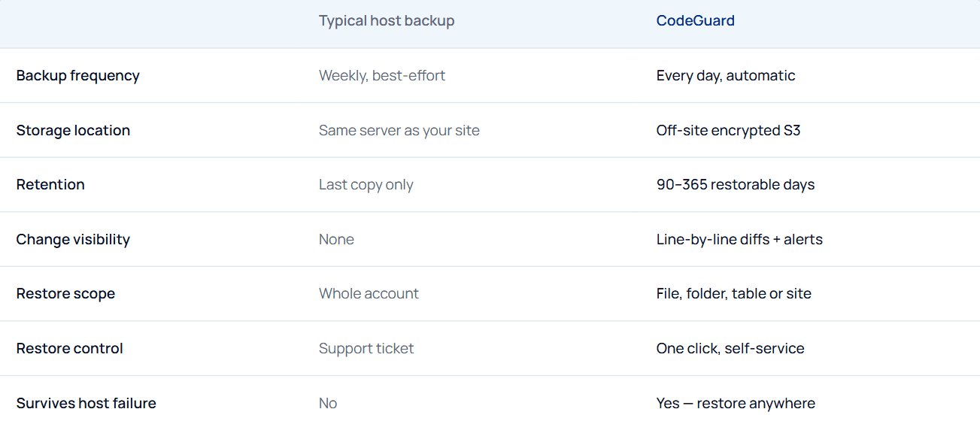Click the 'Yes — restore anywhere' cell

[x=736, y=404]
